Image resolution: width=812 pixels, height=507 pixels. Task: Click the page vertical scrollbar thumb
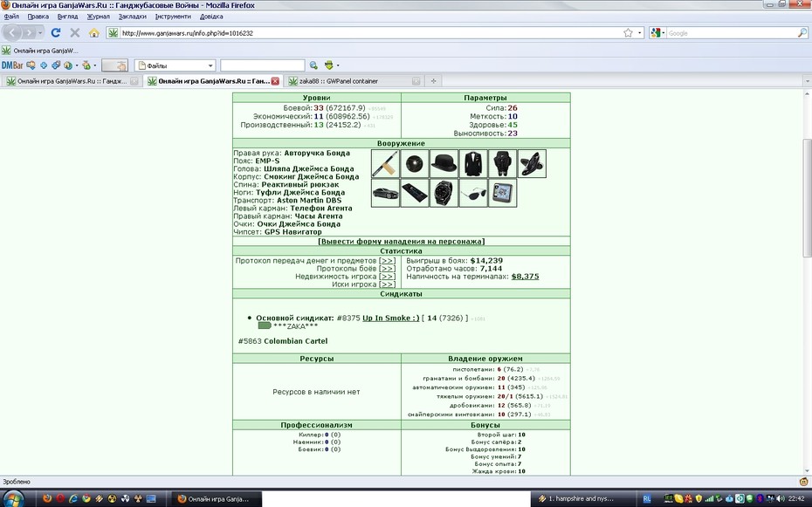point(807,197)
